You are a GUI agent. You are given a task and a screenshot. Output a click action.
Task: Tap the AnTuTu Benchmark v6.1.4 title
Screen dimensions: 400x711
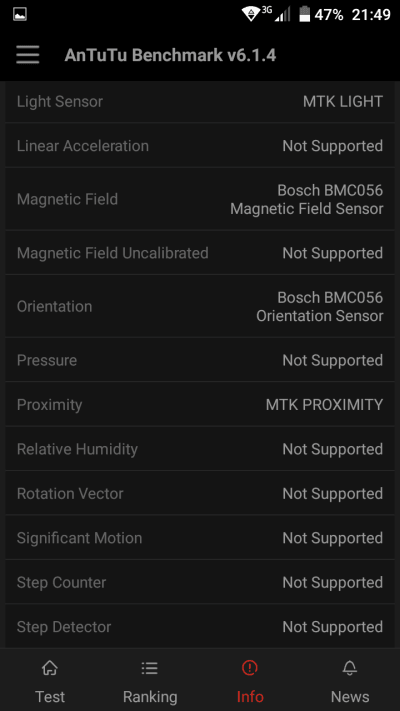pyautogui.click(x=170, y=55)
